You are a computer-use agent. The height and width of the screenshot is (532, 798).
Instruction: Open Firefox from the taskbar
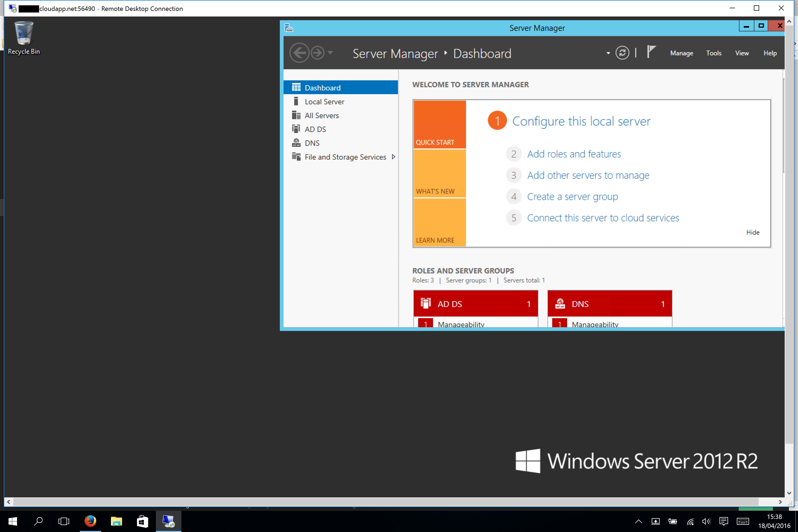pos(90,521)
